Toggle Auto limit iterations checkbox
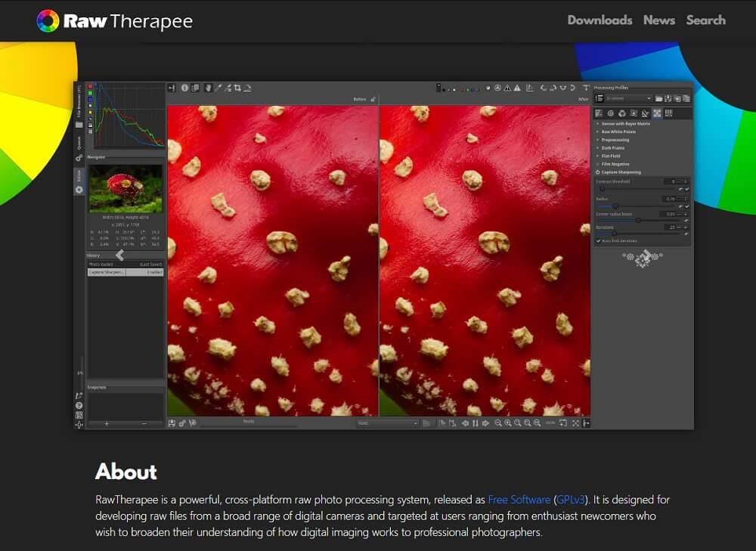Image resolution: width=756 pixels, height=551 pixels. pos(599,240)
